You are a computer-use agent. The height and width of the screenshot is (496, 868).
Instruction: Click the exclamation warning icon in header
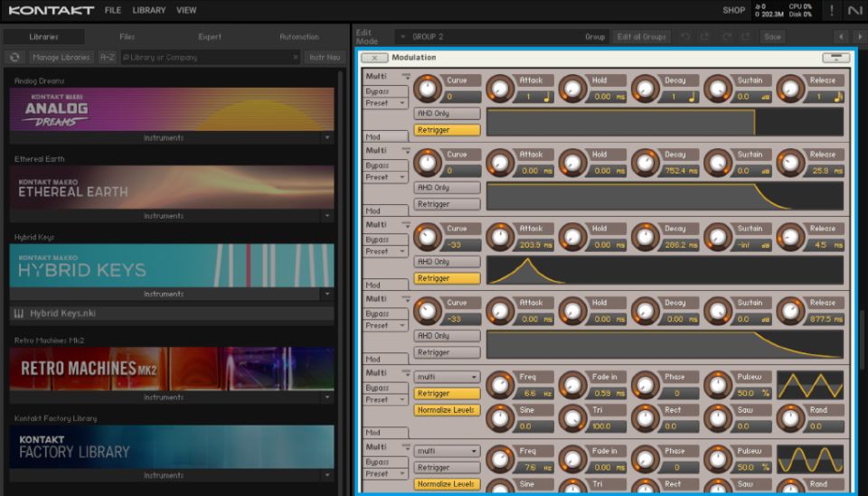click(x=831, y=10)
